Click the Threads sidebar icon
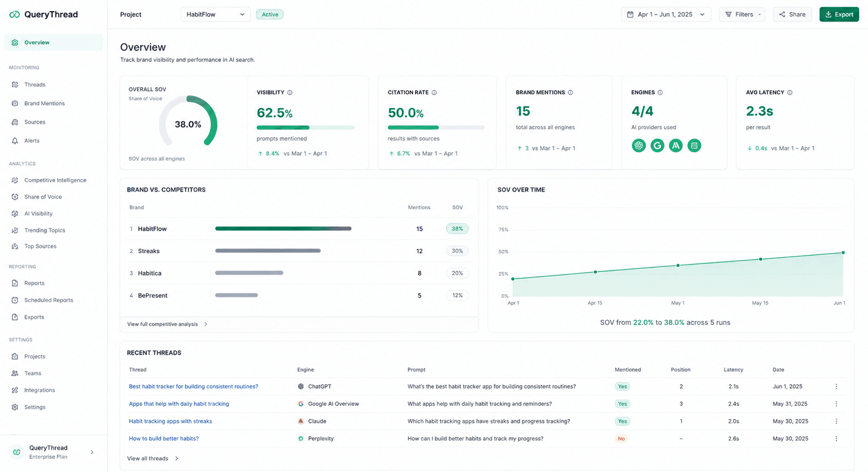 point(15,85)
